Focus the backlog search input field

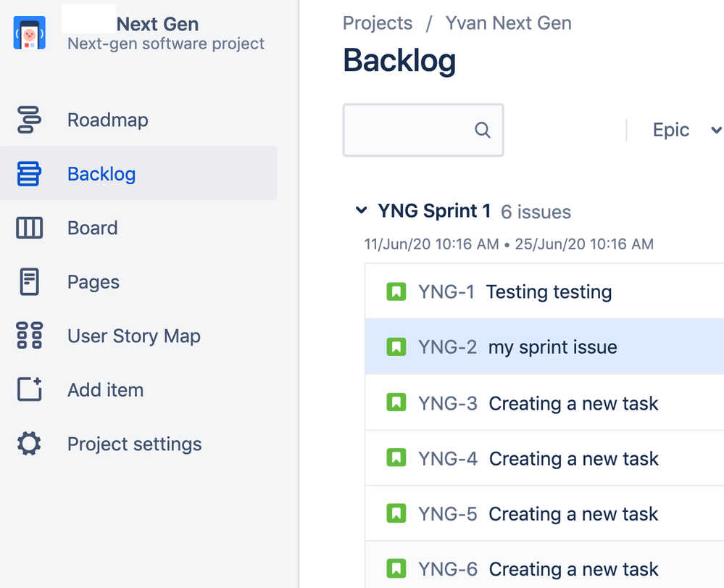423,130
